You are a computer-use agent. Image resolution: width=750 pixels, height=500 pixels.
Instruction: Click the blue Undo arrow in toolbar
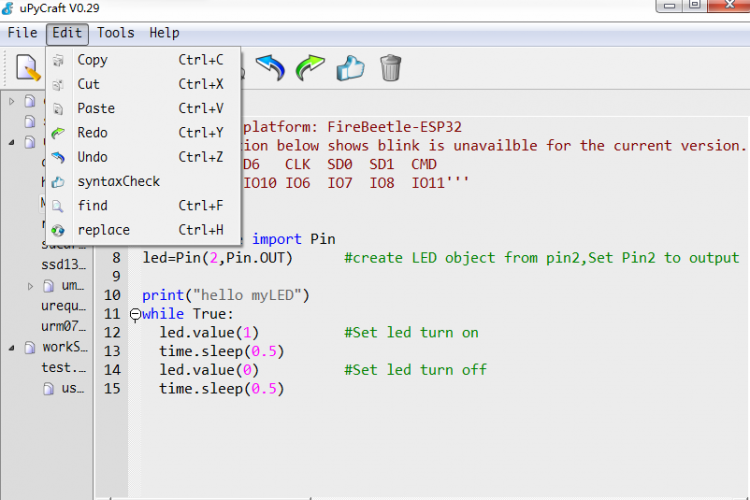tap(271, 67)
